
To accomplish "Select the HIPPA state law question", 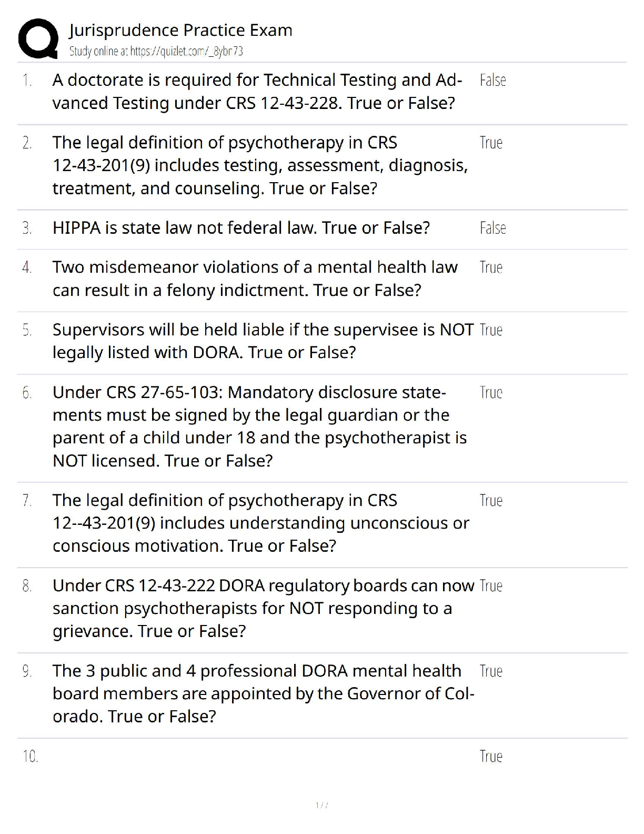I will coord(241,228).
